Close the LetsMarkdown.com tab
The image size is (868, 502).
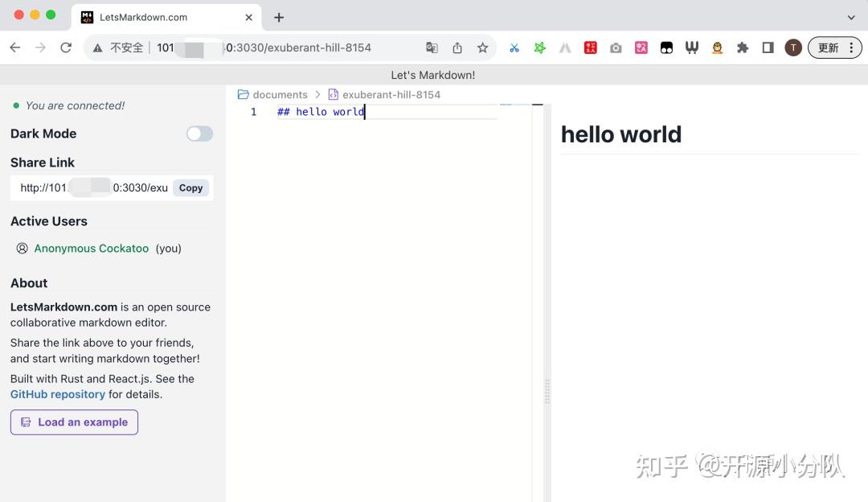coord(248,18)
